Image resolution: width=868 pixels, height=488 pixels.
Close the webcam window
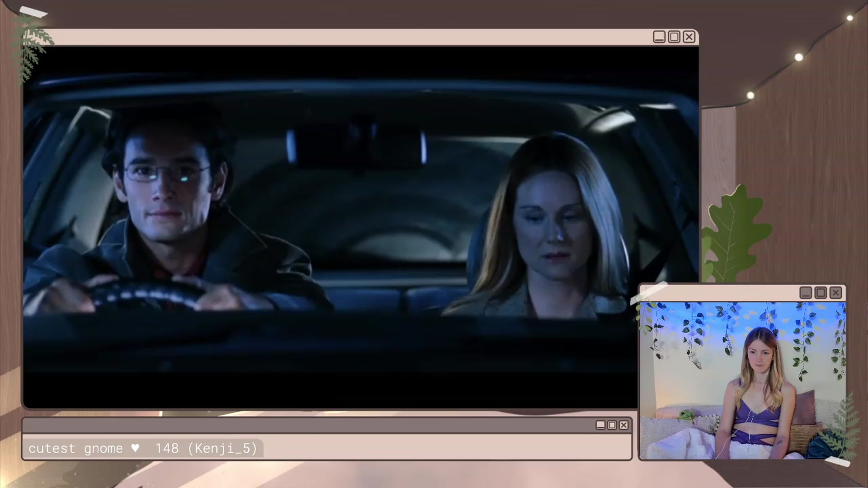tap(836, 293)
